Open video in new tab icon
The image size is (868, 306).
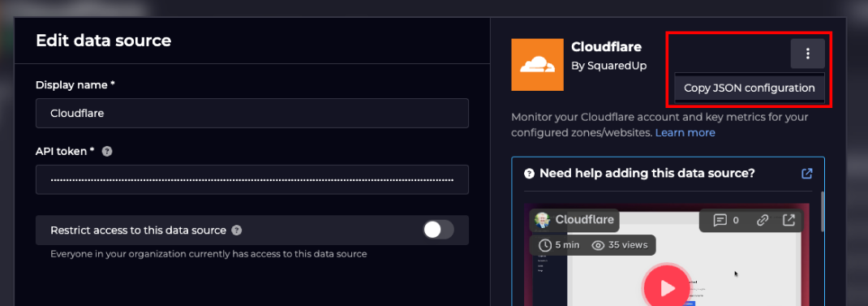(789, 220)
